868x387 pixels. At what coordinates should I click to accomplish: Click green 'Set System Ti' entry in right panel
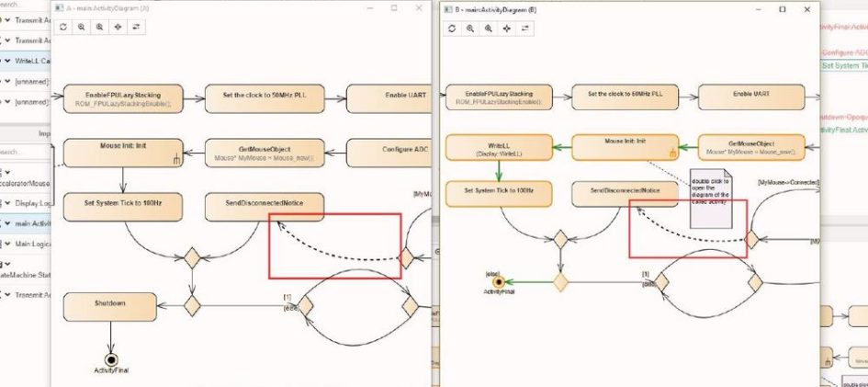click(844, 65)
